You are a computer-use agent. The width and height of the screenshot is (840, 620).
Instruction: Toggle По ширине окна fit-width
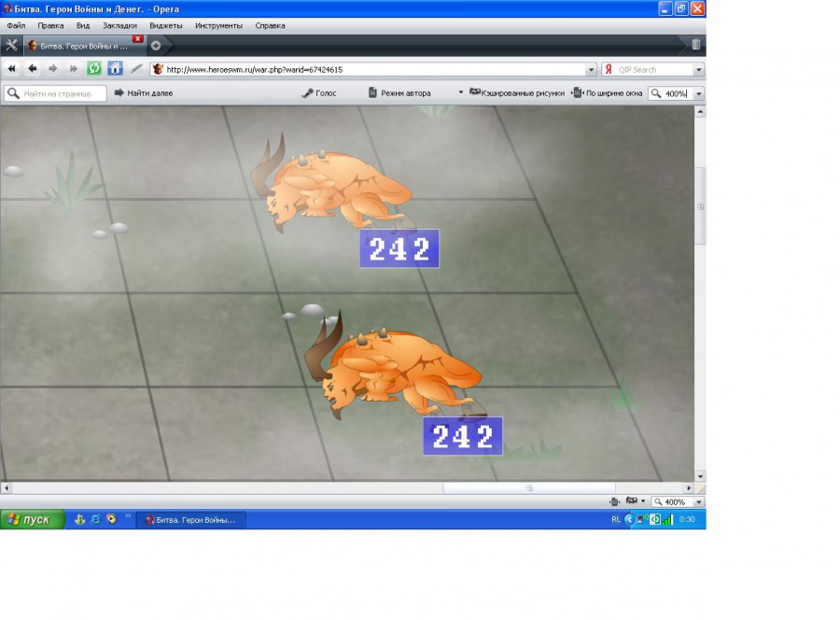(608, 93)
